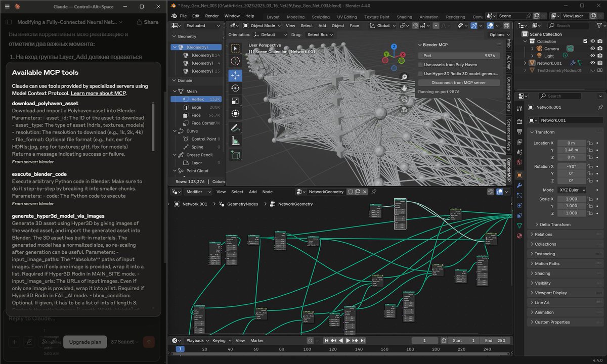Click the viewport zoom magnifier icon
The width and height of the screenshot is (607, 364).
click(x=404, y=77)
